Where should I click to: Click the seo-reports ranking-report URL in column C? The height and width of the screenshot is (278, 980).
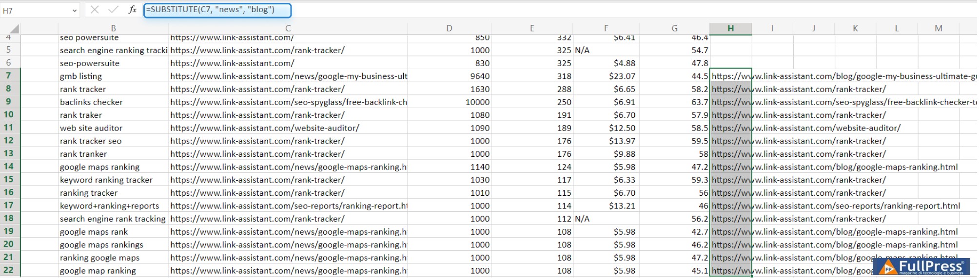click(289, 206)
